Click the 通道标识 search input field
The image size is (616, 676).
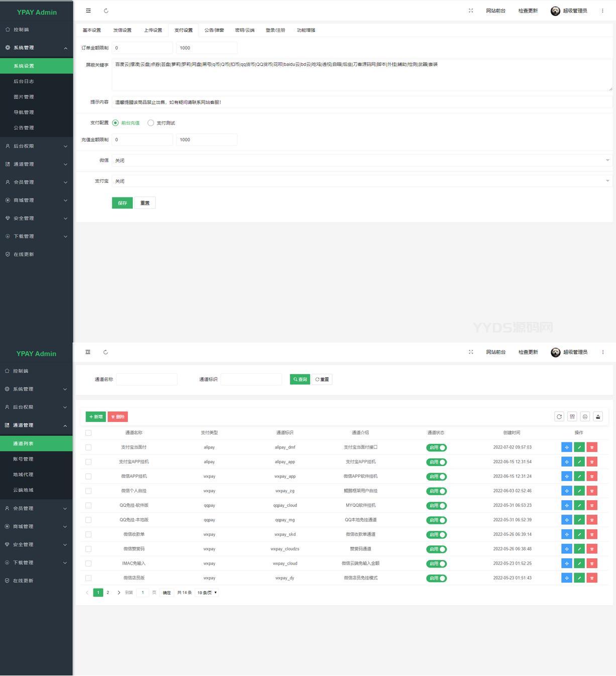pyautogui.click(x=251, y=379)
